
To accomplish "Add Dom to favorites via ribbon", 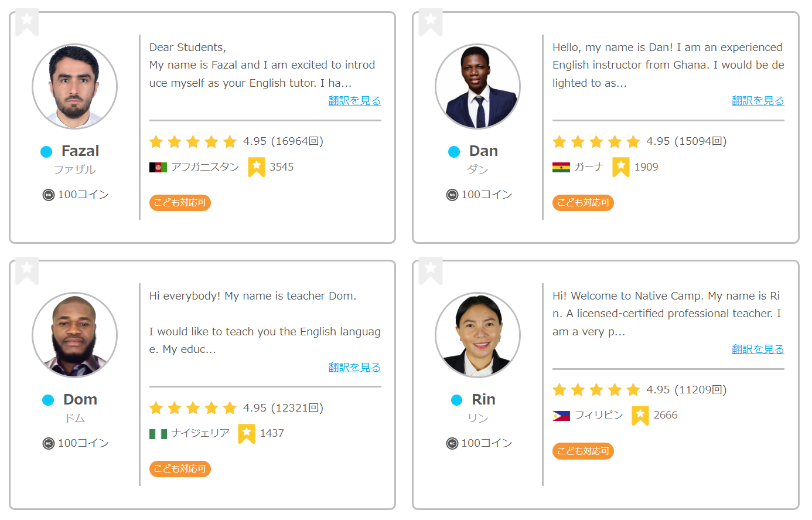I will [x=27, y=270].
